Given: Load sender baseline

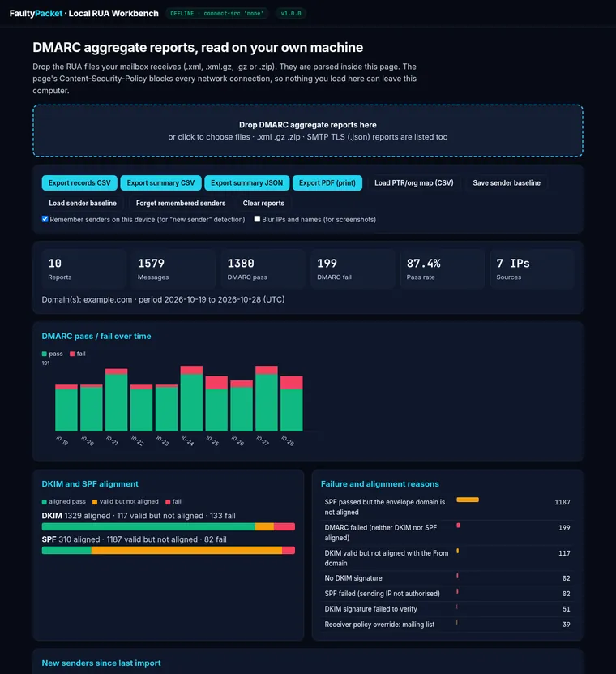Looking at the screenshot, I should [83, 203].
